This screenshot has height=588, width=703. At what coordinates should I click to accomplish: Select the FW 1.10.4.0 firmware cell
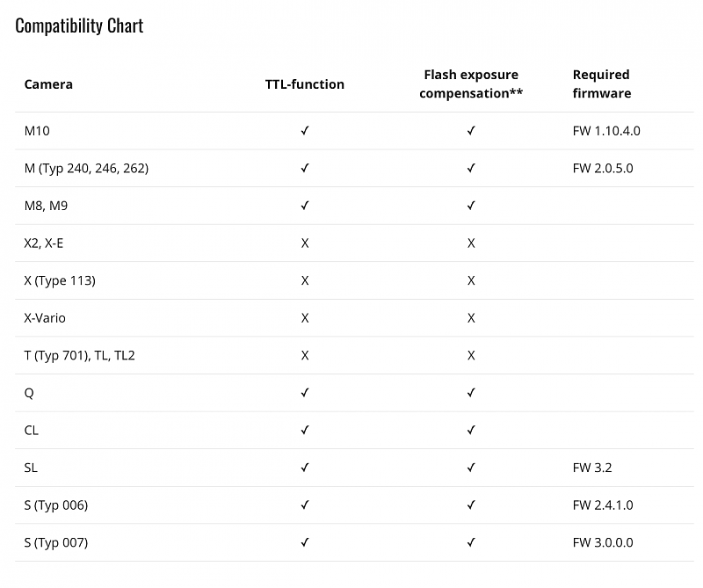(605, 131)
